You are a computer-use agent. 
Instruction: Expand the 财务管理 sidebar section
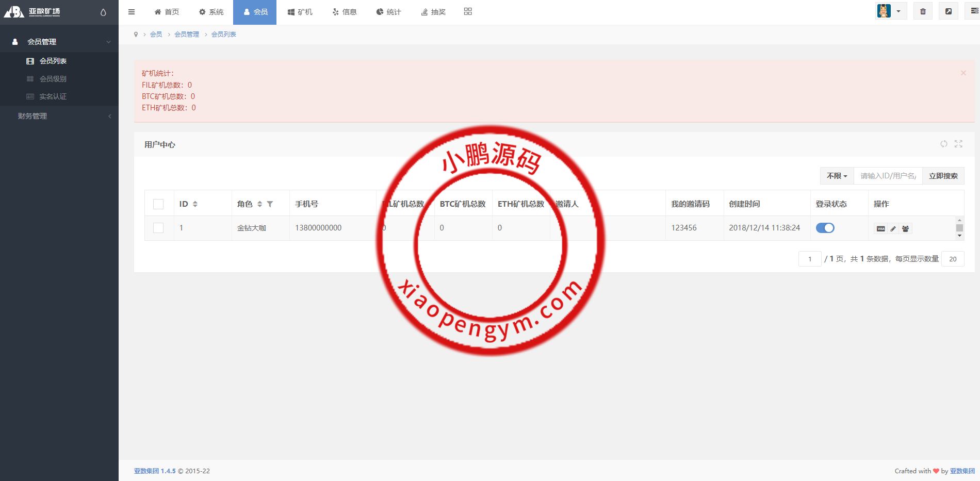(x=59, y=116)
